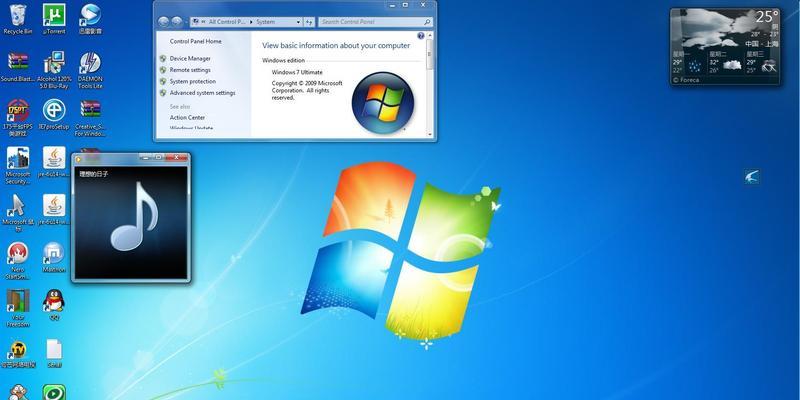Open the QQ penguin shortcut
The height and width of the screenshot is (400, 800).
click(x=54, y=305)
